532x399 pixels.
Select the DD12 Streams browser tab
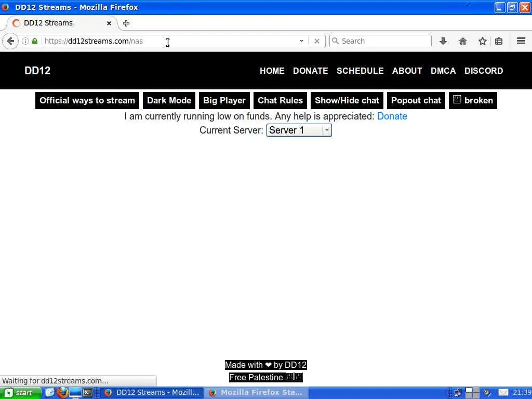[x=61, y=23]
